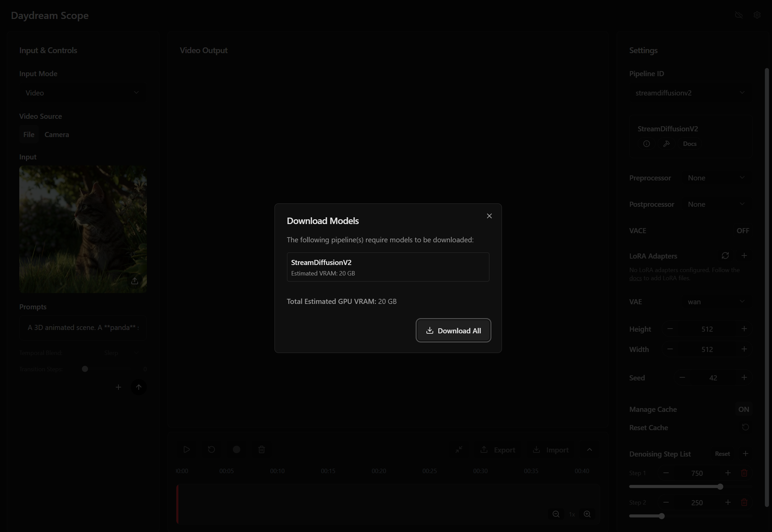Click the timeline trash delete icon
The width and height of the screenshot is (772, 532).
(262, 449)
